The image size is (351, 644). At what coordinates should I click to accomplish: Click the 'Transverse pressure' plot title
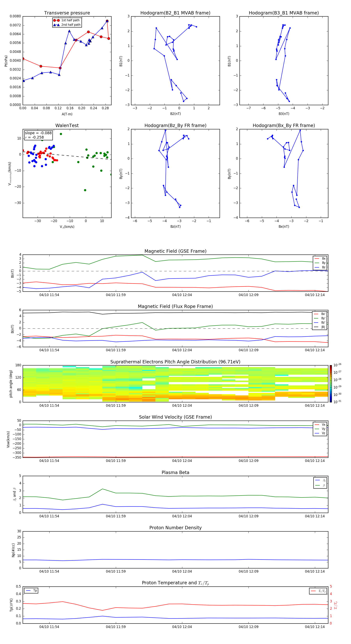tap(67, 13)
